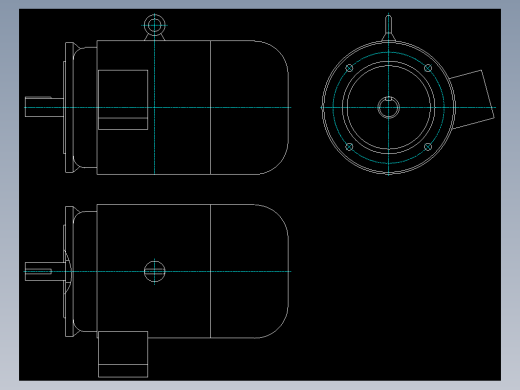The height and width of the screenshot is (390, 520).
Task: Select the lower-right flange bolt hole in front view
Action: (428, 147)
